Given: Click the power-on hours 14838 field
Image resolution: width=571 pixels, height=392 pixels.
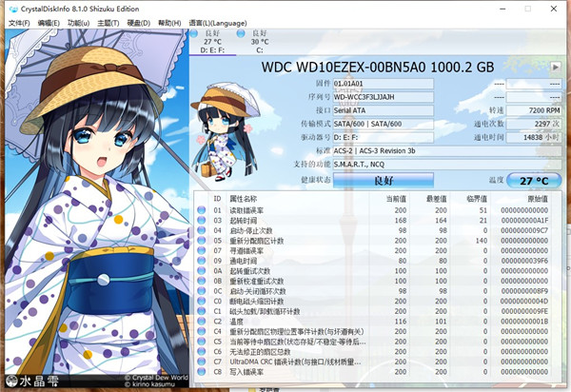Looking at the screenshot, I should click(x=534, y=138).
